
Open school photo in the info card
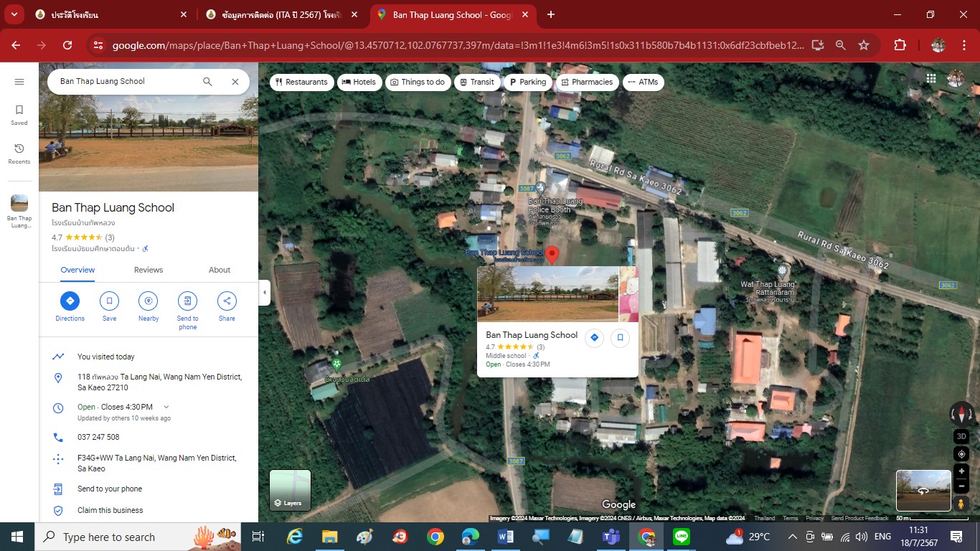(548, 294)
